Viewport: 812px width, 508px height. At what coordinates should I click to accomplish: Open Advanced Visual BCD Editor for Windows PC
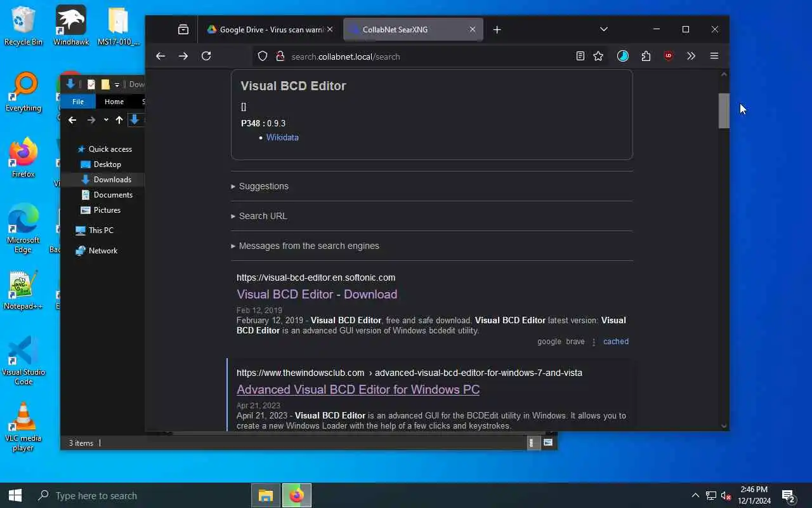[358, 389]
